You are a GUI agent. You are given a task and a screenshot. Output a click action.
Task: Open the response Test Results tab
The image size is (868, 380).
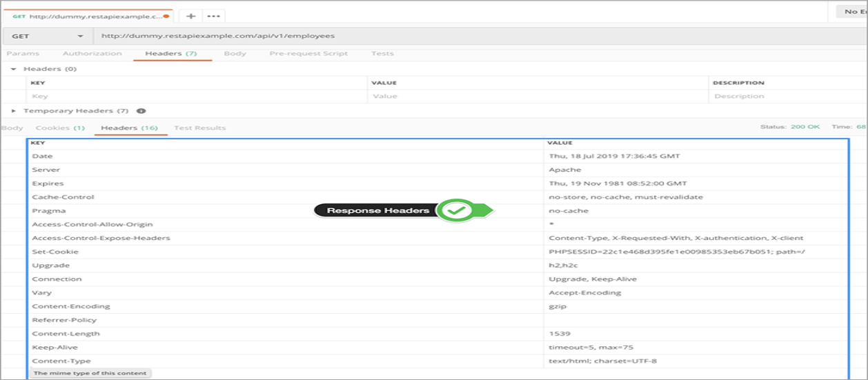pos(199,128)
